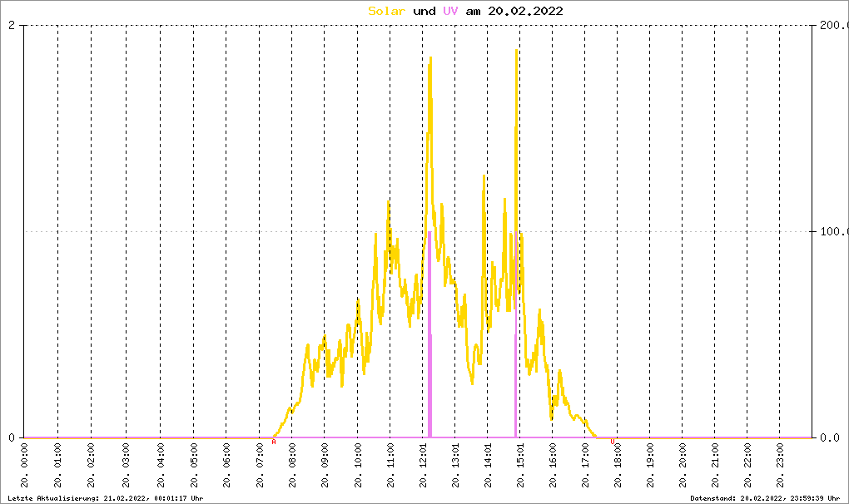This screenshot has height=504, width=849.
Task: Click the time label '20. 09:00'
Action: tap(325, 466)
